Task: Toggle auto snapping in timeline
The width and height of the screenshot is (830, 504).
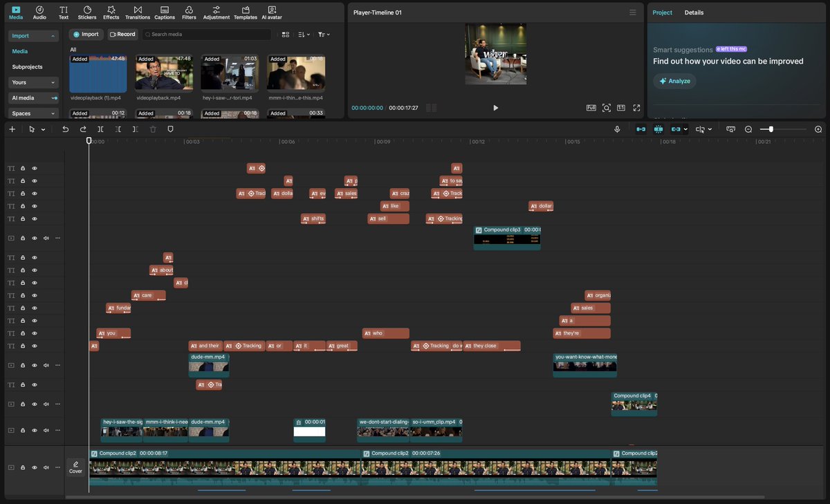Action: 658,129
